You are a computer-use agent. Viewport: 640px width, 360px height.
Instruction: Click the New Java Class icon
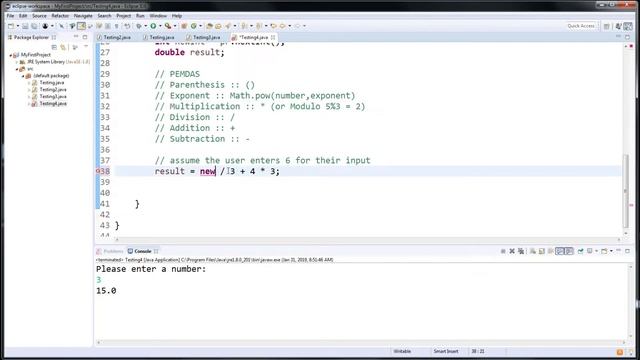[193, 26]
